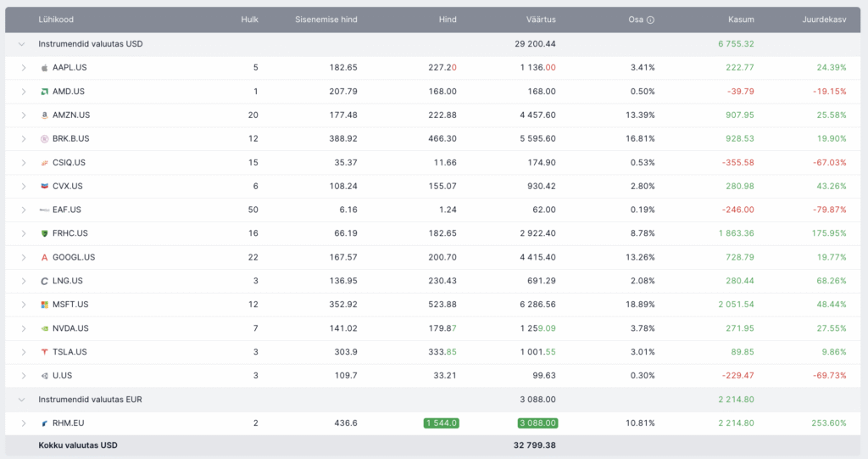Click the info icon beside Osa header
Viewport: 868px width, 459px height.
(x=650, y=20)
